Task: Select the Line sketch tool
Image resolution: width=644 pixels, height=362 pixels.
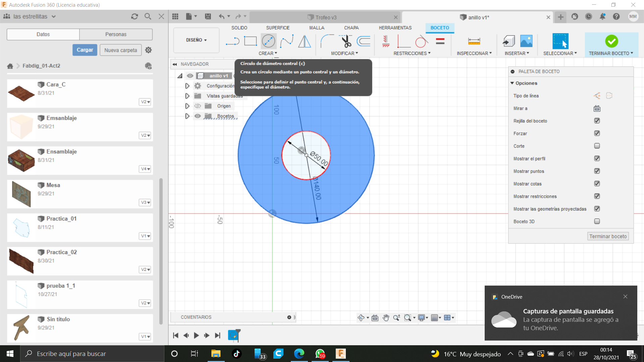Action: click(x=232, y=42)
